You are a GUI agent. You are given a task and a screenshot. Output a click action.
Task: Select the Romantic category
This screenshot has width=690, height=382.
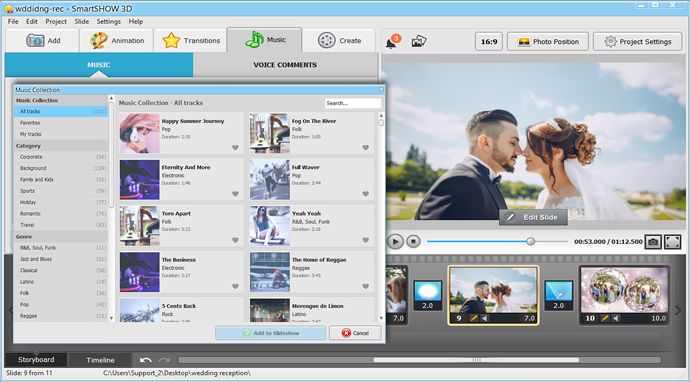61,214
